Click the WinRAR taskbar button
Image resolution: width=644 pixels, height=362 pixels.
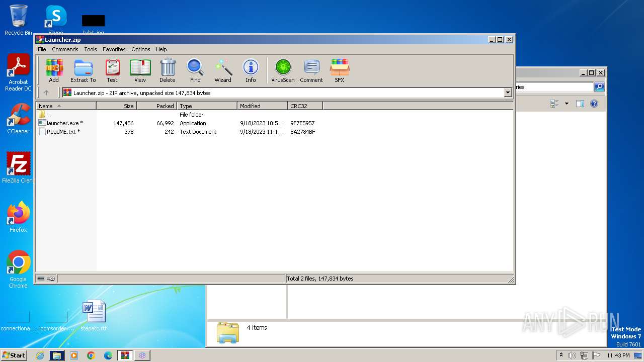(125, 355)
